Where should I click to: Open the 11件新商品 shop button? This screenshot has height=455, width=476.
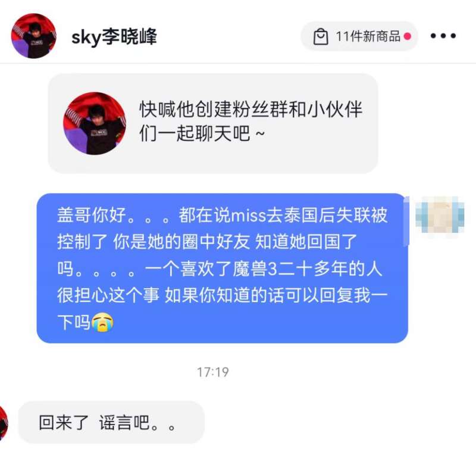coord(359,36)
